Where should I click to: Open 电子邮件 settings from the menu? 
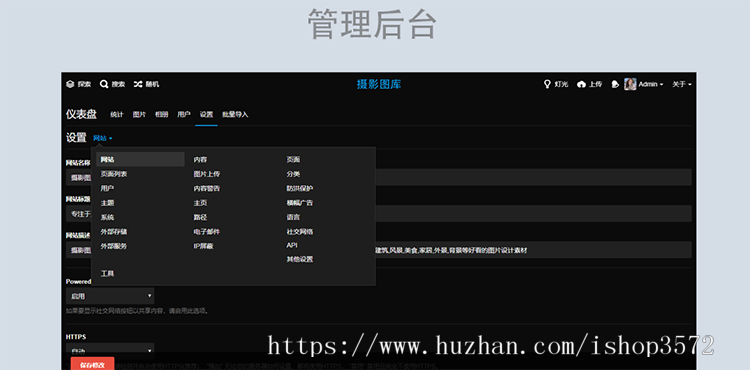point(207,232)
